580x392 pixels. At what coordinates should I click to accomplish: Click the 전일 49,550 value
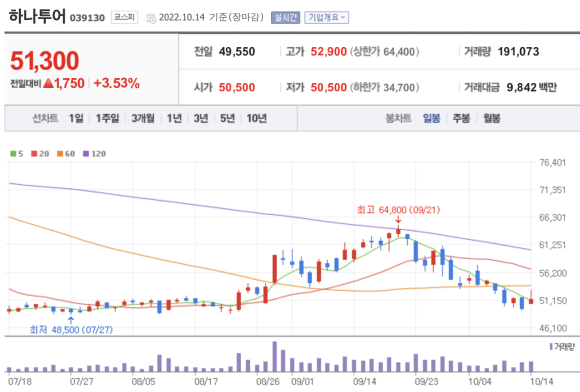(x=237, y=51)
